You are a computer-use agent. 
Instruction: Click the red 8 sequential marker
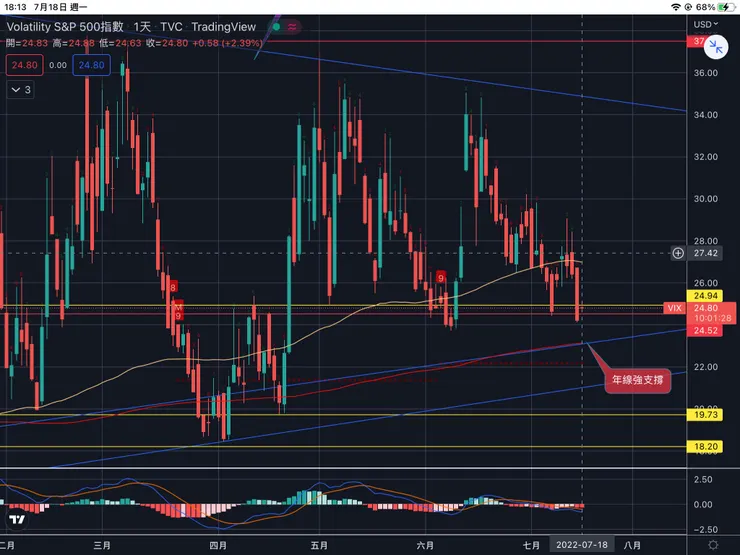pos(173,287)
